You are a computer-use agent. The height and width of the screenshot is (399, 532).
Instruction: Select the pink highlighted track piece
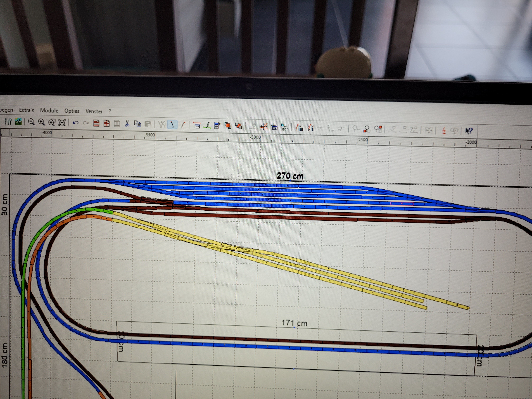click(402, 204)
